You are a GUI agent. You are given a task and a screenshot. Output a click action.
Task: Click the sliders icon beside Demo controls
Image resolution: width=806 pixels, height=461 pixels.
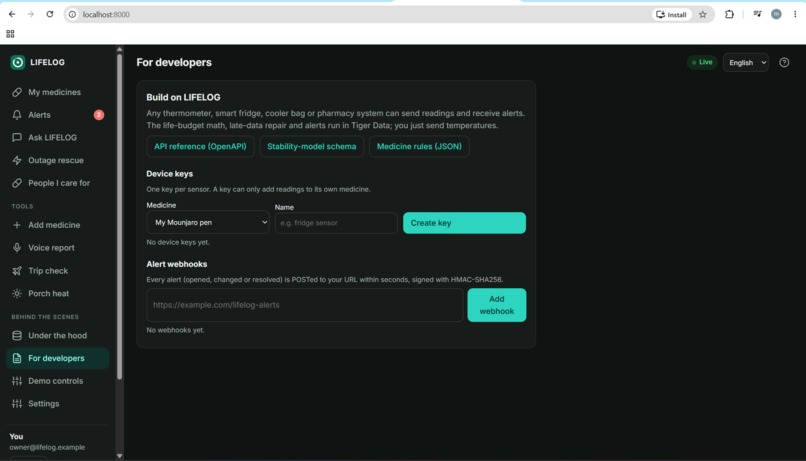(x=17, y=381)
